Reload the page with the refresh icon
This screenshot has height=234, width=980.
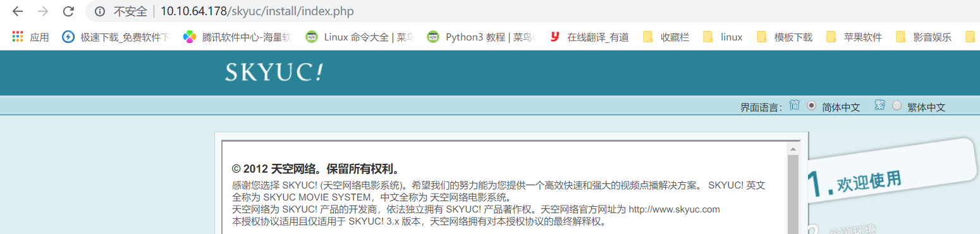[68, 11]
